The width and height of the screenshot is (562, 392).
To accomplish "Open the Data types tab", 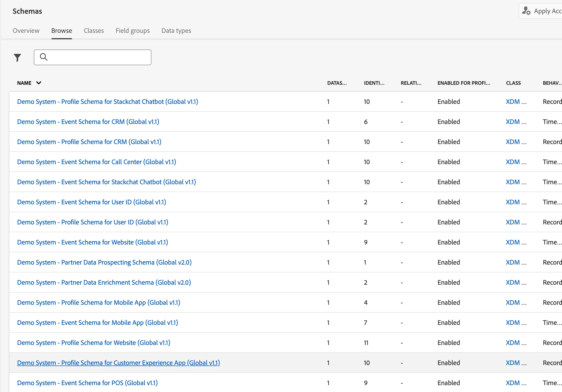I will click(x=176, y=31).
